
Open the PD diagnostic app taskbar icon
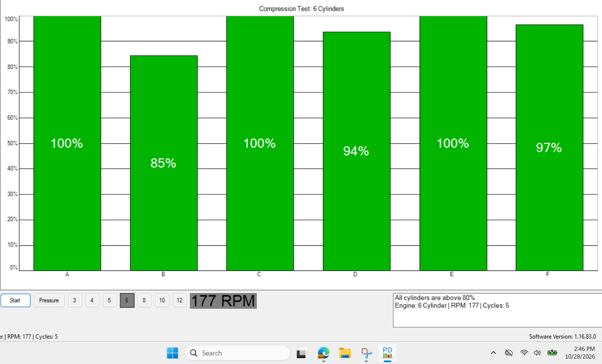point(387,353)
